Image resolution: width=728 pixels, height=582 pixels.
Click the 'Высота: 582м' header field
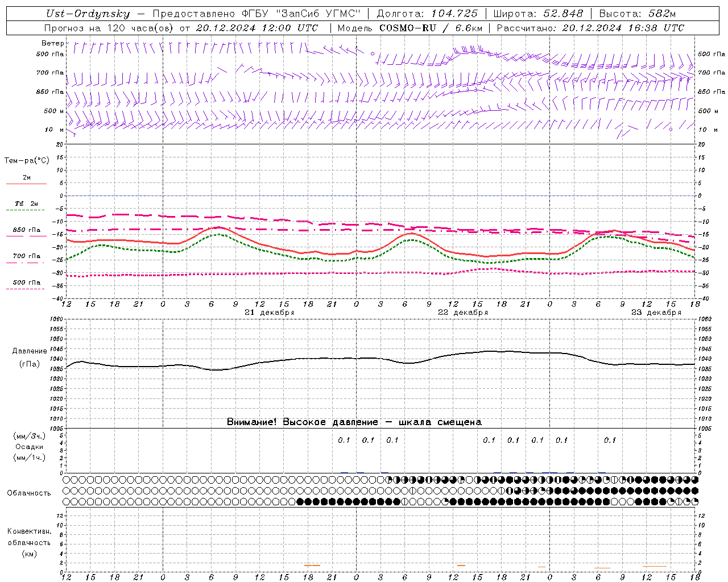click(x=638, y=14)
